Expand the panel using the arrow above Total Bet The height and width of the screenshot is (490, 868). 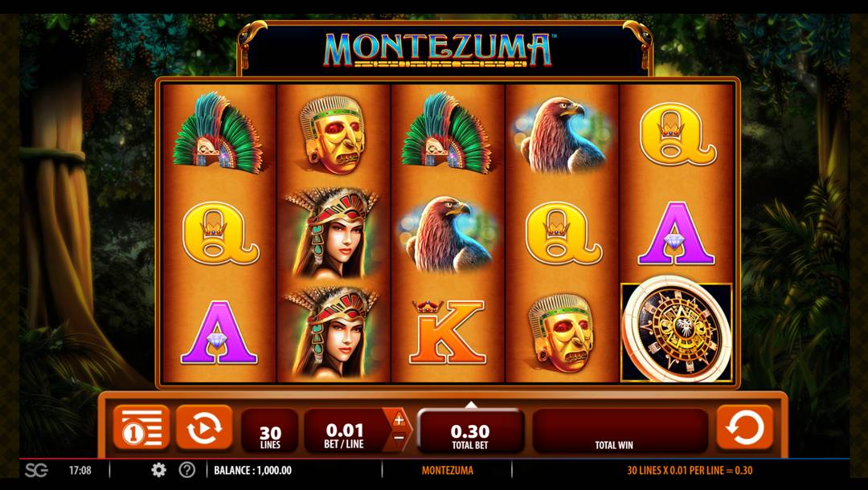470,405
